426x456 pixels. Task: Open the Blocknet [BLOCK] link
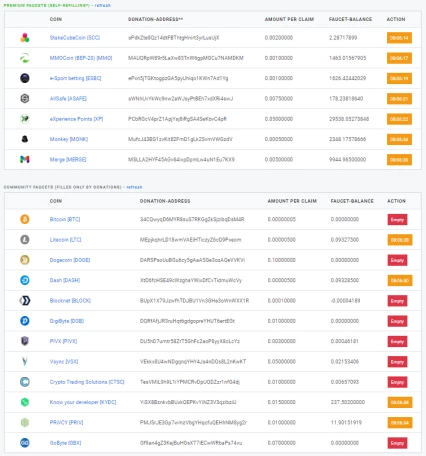(70, 301)
